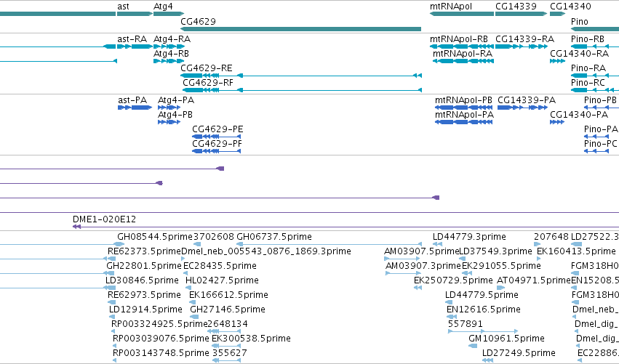Select transcript label 'Pino-RB'
Image resolution: width=619 pixels, height=364 pixels.
point(588,39)
